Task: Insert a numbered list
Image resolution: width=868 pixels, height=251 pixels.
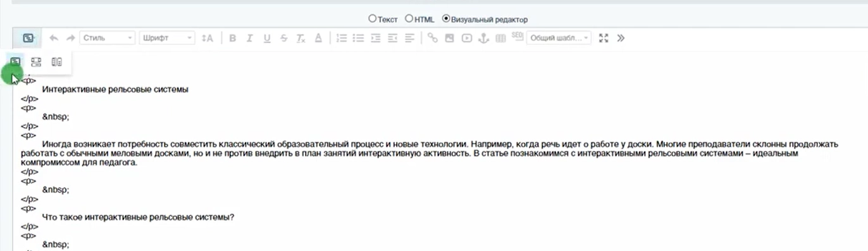Action: pyautogui.click(x=342, y=38)
